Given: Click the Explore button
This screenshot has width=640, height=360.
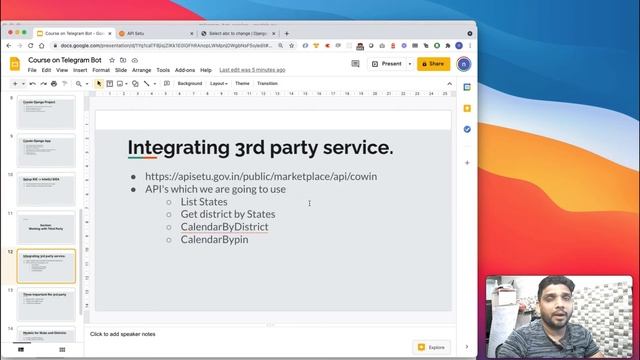Looking at the screenshot, I should 431,347.
